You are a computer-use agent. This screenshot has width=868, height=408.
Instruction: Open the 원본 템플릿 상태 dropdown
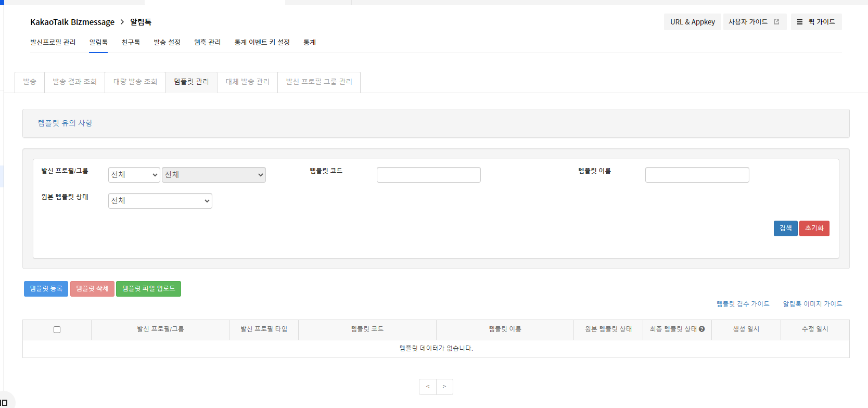(x=160, y=201)
